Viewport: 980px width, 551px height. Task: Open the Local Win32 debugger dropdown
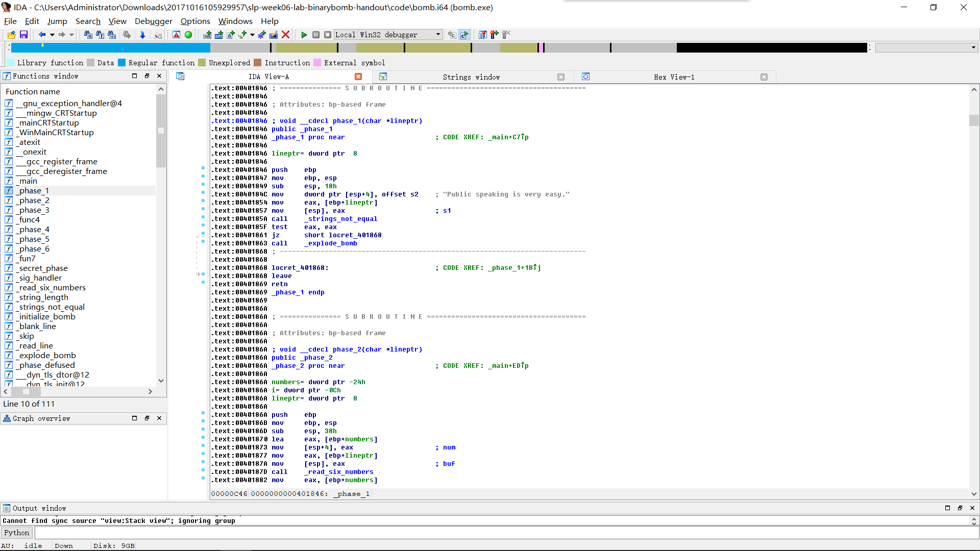(438, 35)
